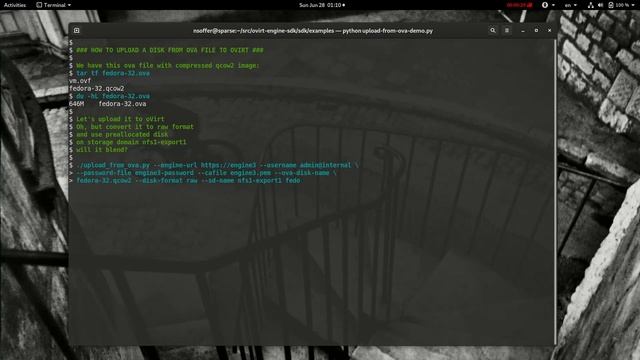Click the 'HOW TO UPLOAD A DISK' comment line
This screenshot has height=360, width=640.
(169, 50)
